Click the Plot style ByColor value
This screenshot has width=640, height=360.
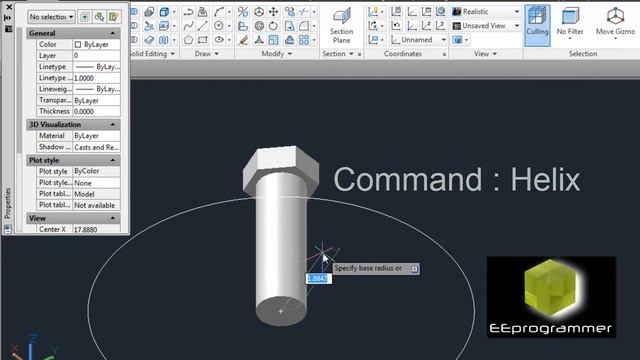[x=96, y=171]
